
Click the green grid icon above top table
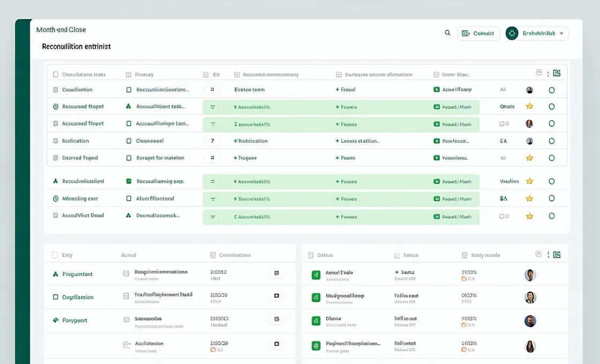coord(557,73)
